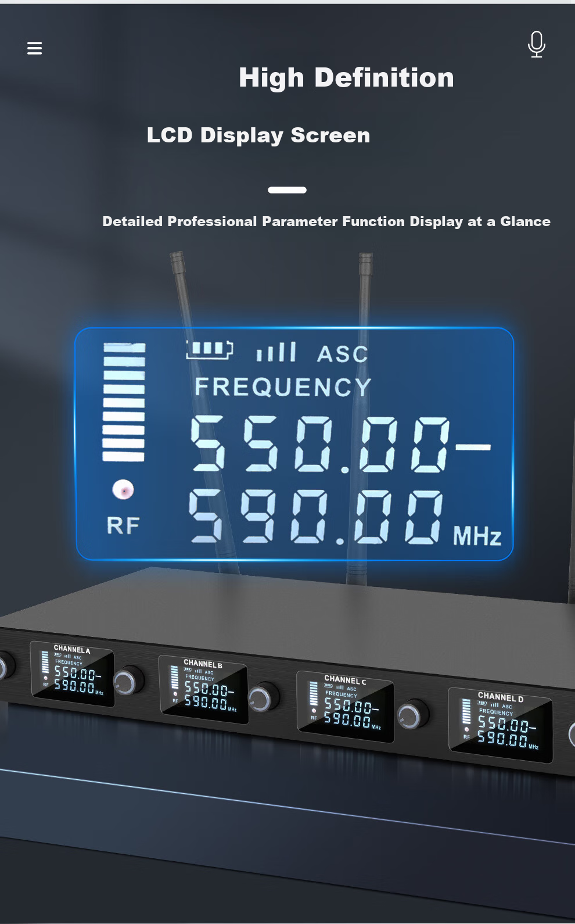Screen dimensions: 575x924
Task: Click the large "550.00" frequency value
Action: pos(319,443)
